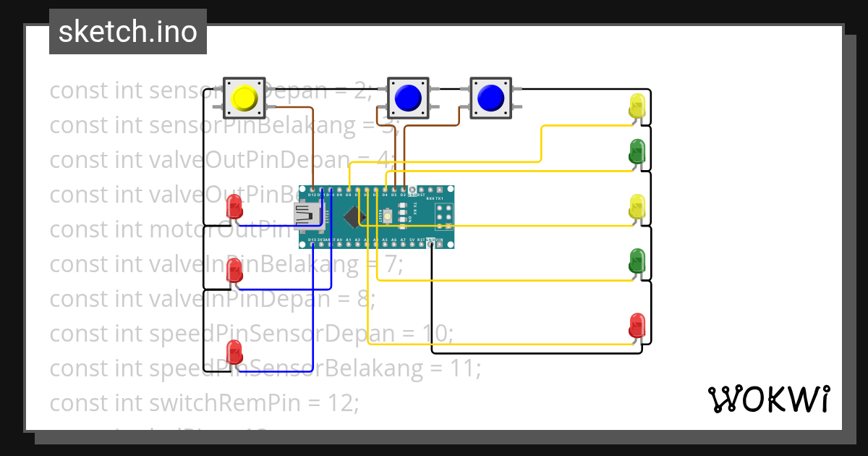Click the brown wire from the yellow pushbutton

[312, 145]
